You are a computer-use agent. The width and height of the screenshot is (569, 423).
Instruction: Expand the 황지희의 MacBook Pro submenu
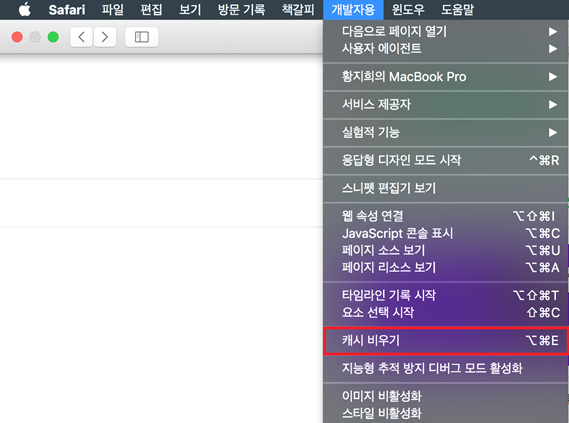pyautogui.click(x=445, y=77)
